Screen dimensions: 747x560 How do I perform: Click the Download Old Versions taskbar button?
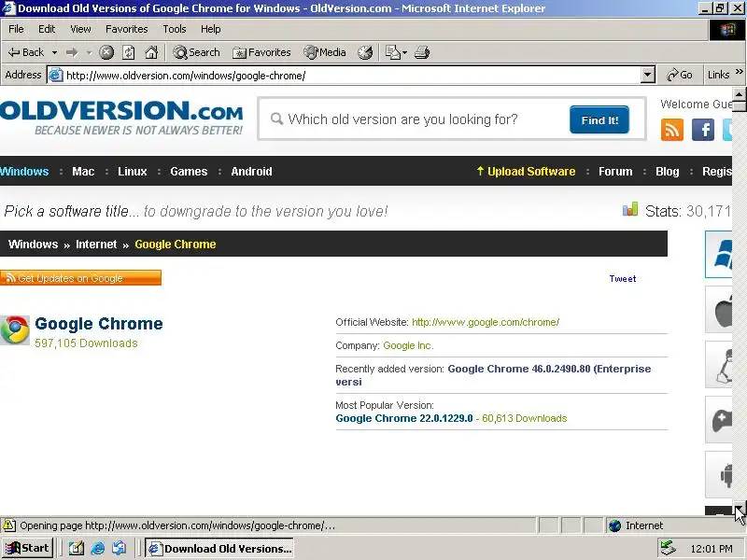click(219, 548)
